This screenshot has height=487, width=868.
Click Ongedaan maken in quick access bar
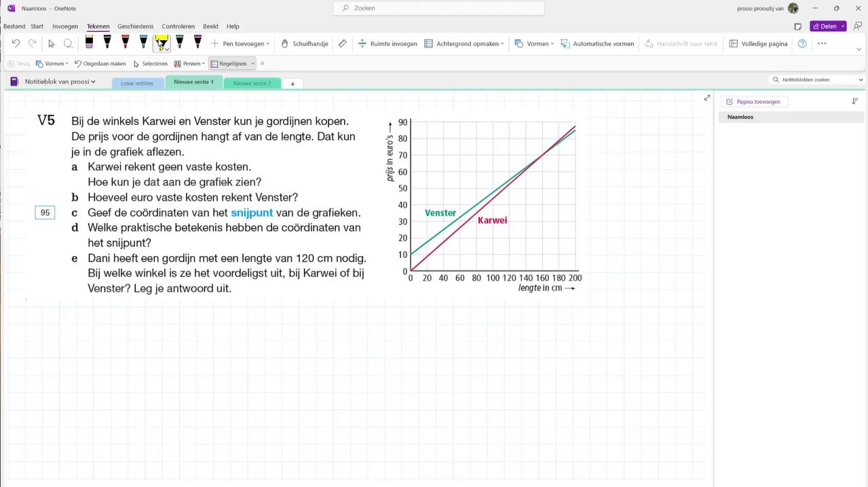tap(100, 64)
